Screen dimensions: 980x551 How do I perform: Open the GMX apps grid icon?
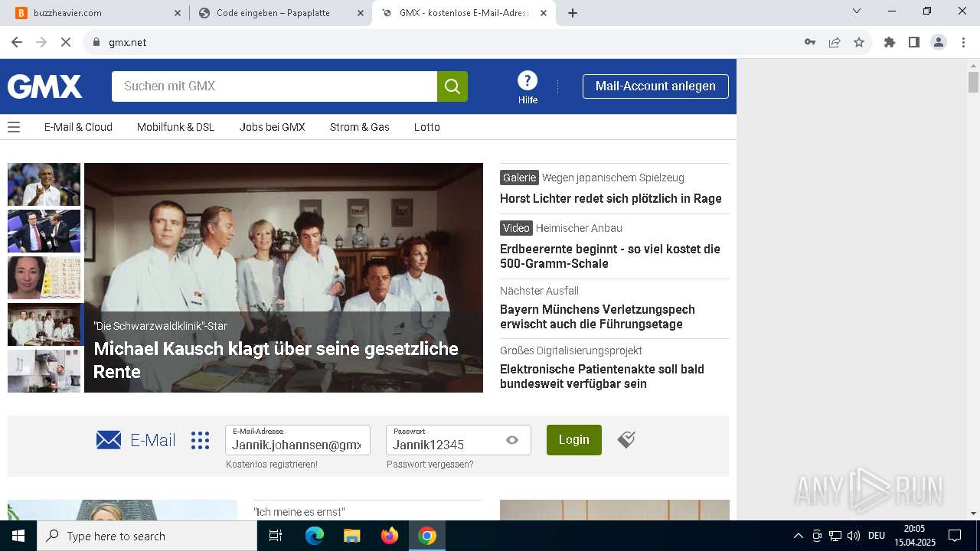click(x=200, y=440)
